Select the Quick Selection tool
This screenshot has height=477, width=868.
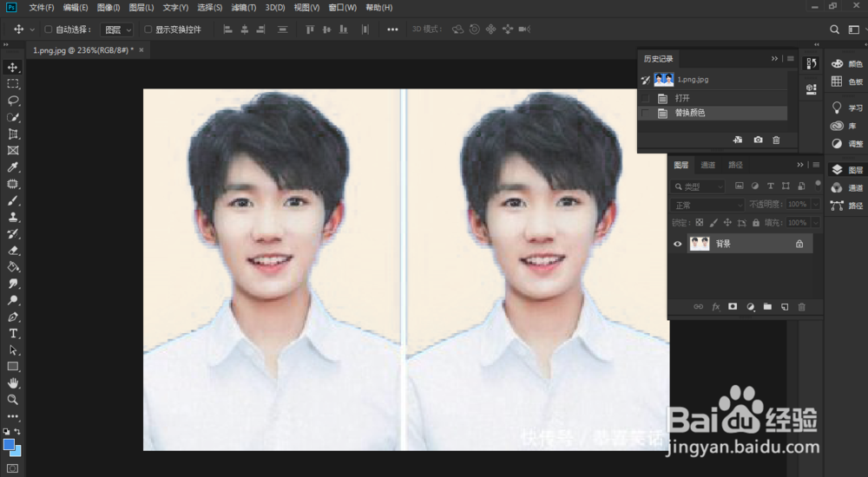point(13,117)
